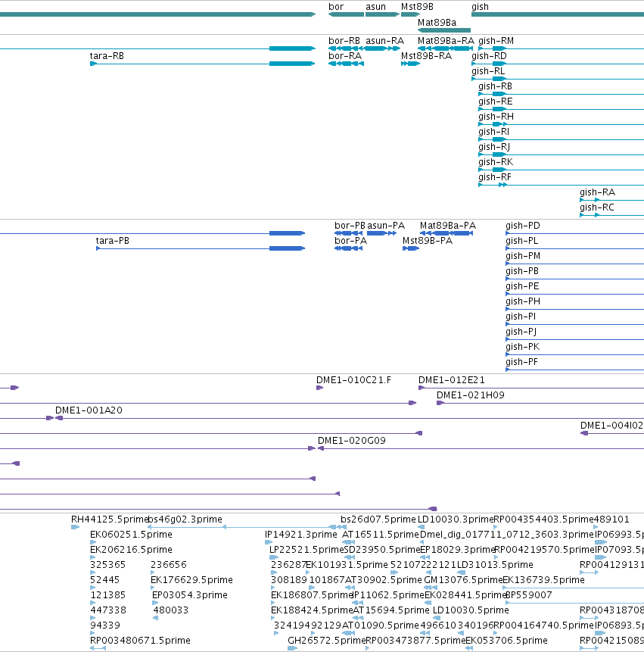644x652 pixels.
Task: Click the EK176629.5prime EST label
Action: [x=192, y=579]
